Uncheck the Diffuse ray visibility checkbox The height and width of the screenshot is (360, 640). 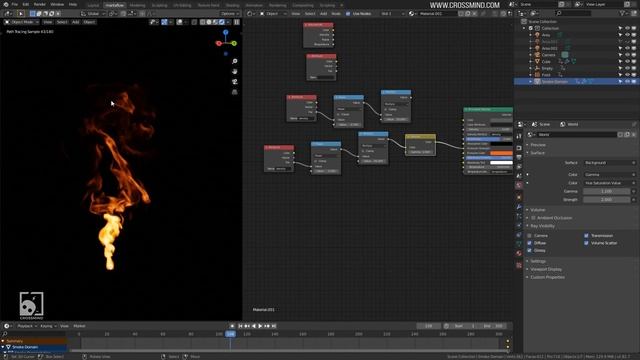point(529,243)
